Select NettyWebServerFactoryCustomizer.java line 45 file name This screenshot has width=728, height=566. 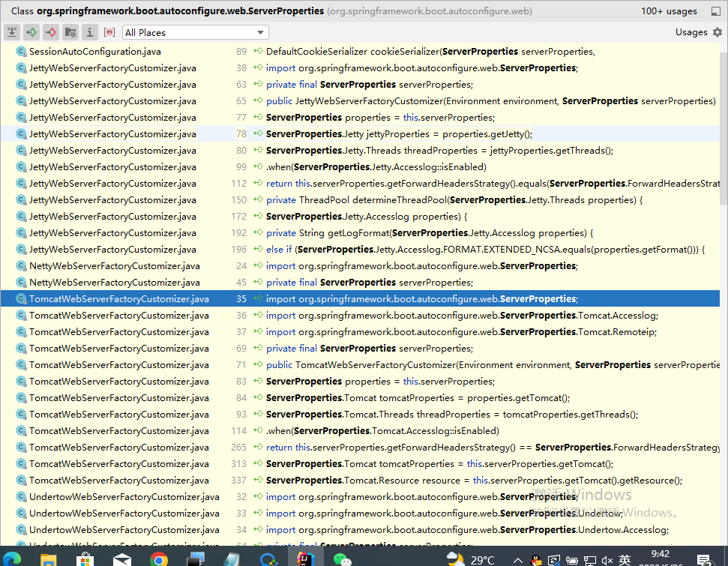[x=115, y=283]
